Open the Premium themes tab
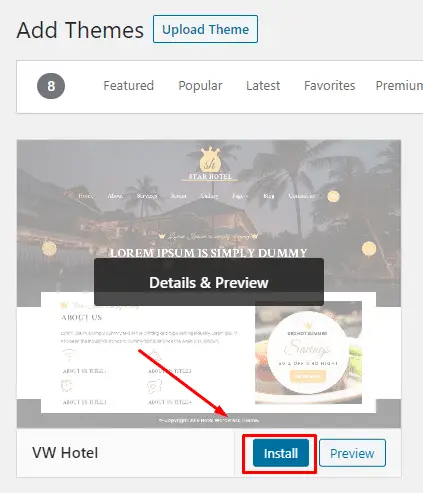The image size is (423, 493). click(x=399, y=86)
